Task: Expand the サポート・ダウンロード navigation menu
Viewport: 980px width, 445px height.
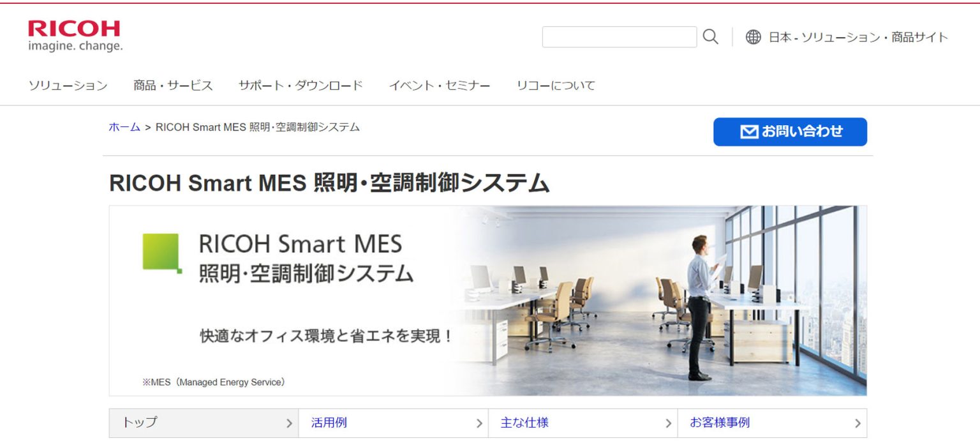Action: click(301, 85)
